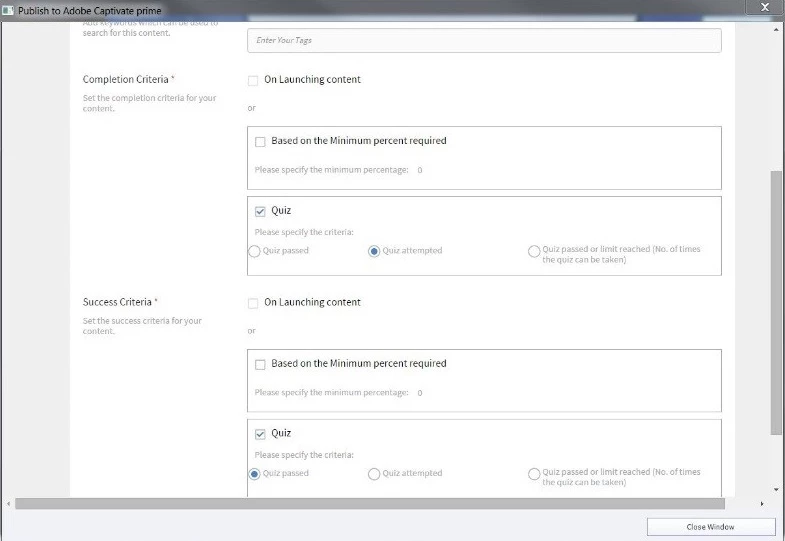Viewport: 785px width, 541px height.
Task: Click the Enter Your Tags input field
Action: click(x=484, y=41)
